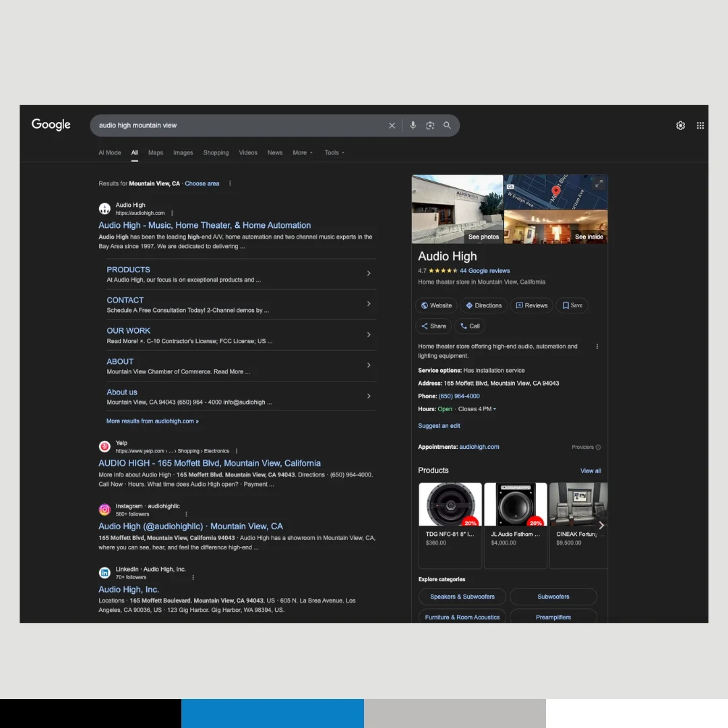The height and width of the screenshot is (728, 728).
Task: Open Audio High - Music, Home Theater result
Action: [204, 225]
